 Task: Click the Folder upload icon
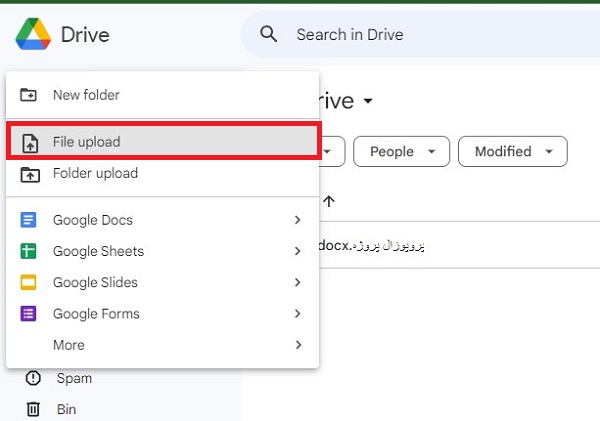click(30, 175)
